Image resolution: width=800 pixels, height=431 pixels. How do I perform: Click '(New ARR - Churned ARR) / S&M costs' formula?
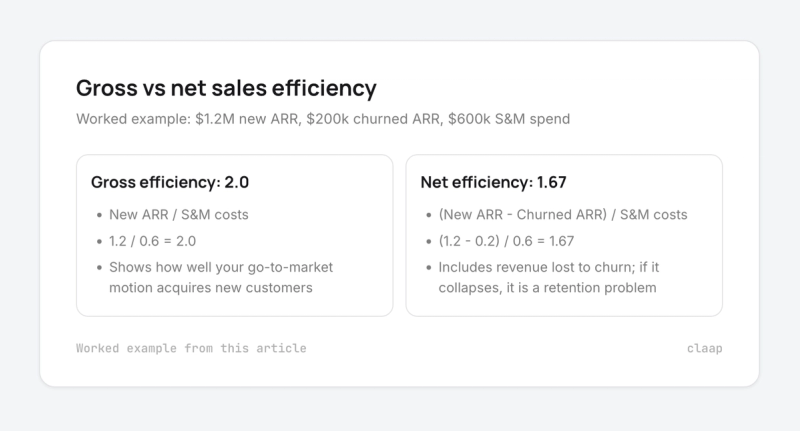point(563,215)
